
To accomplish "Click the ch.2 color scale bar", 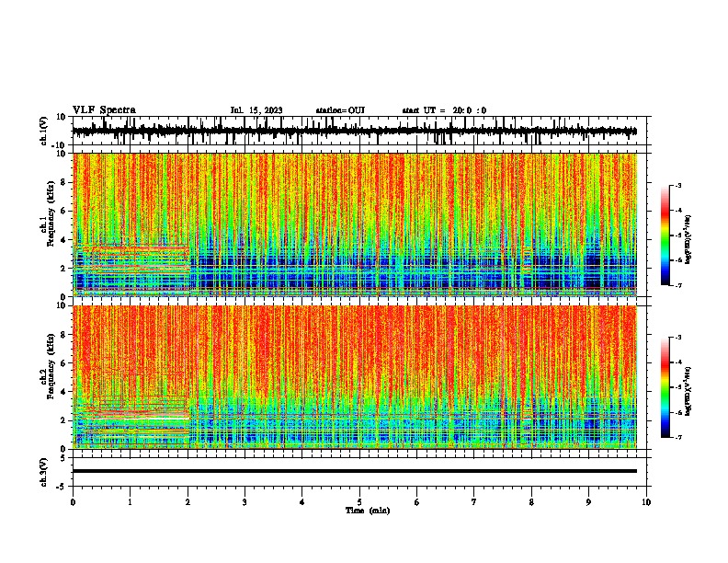I will point(665,387).
